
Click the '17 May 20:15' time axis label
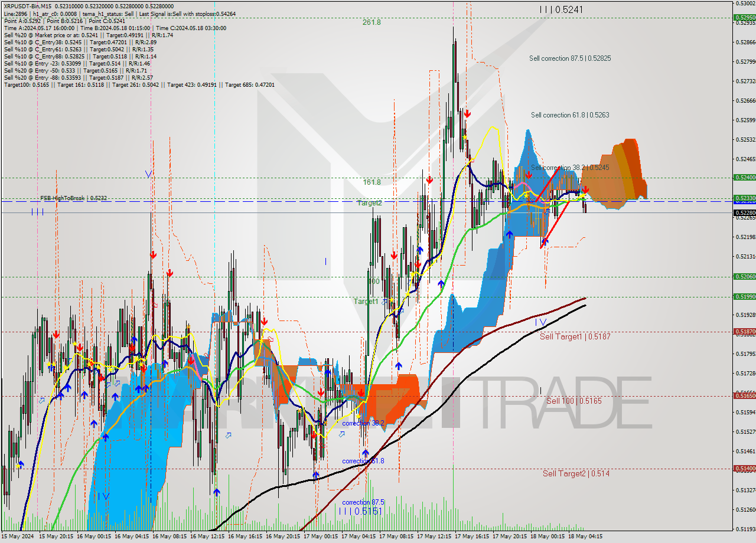510,537
